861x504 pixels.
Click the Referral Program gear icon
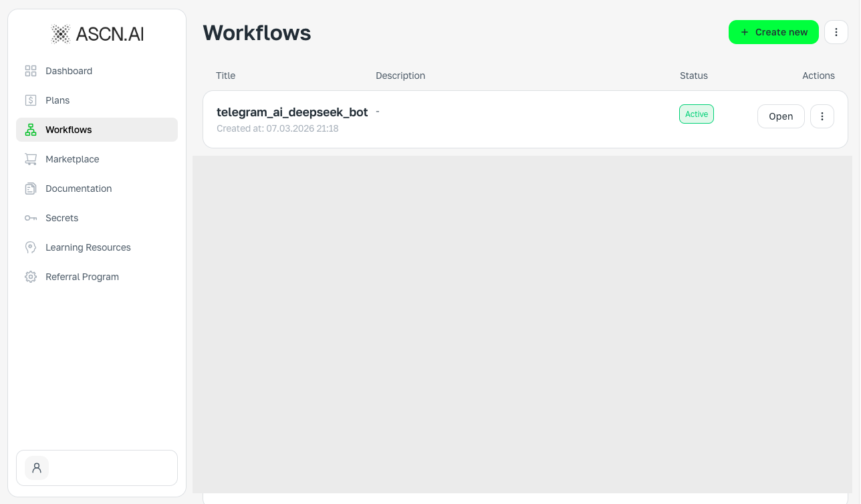pyautogui.click(x=31, y=277)
